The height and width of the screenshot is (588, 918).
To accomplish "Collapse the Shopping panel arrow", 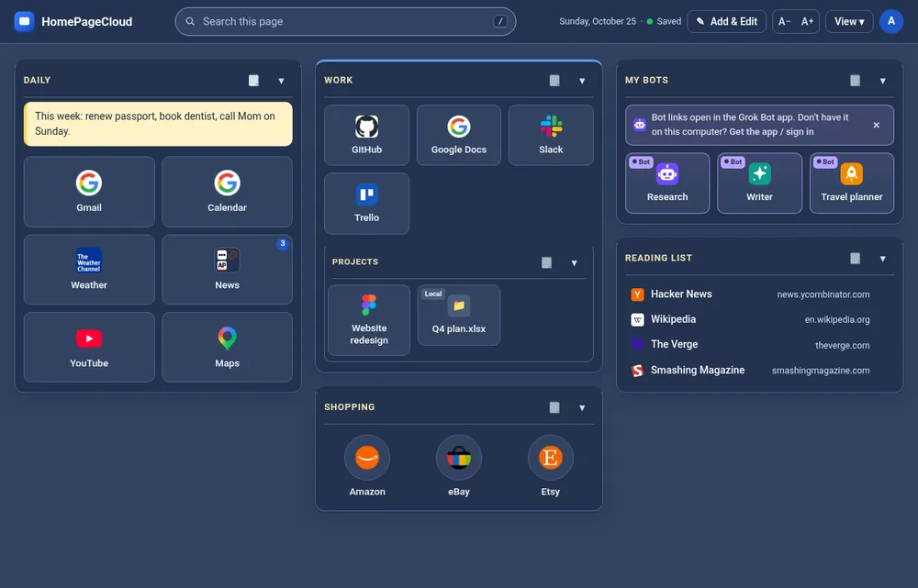I will click(x=582, y=408).
